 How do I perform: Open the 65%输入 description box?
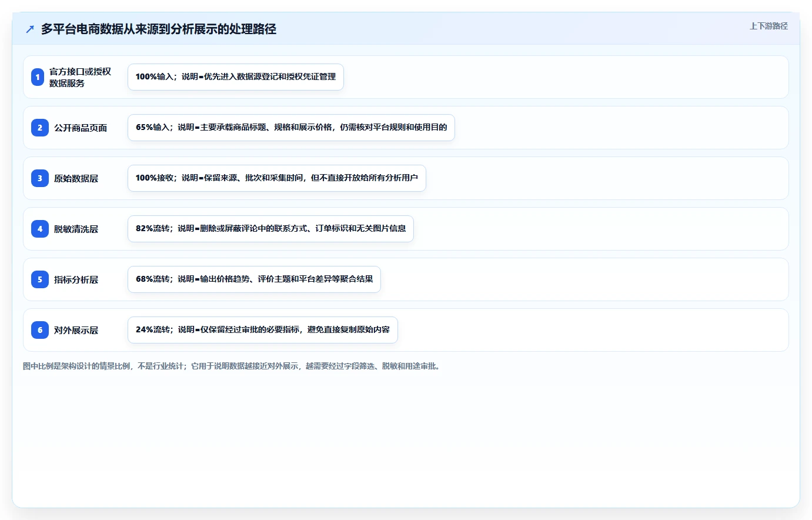pyautogui.click(x=291, y=128)
